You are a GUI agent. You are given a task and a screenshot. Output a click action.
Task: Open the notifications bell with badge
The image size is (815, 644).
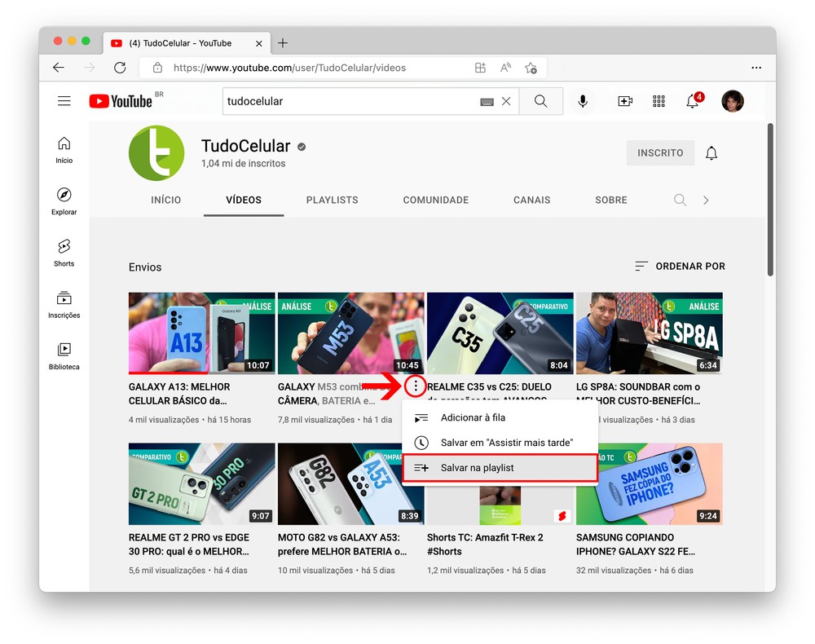[694, 100]
